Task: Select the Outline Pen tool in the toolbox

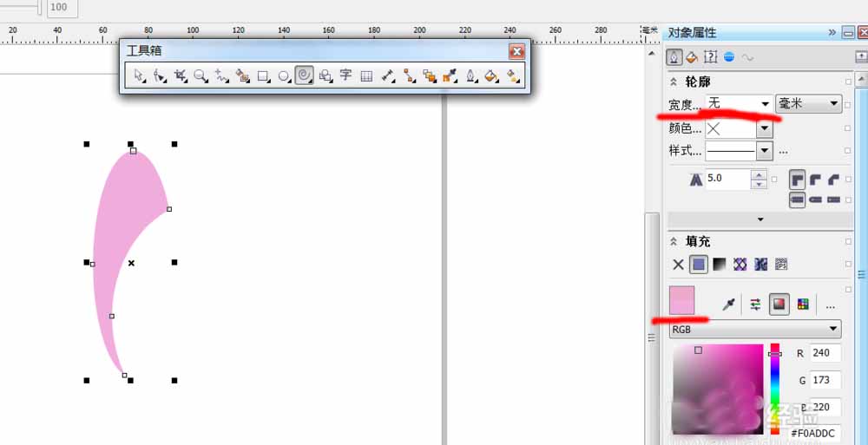Action: tap(471, 75)
